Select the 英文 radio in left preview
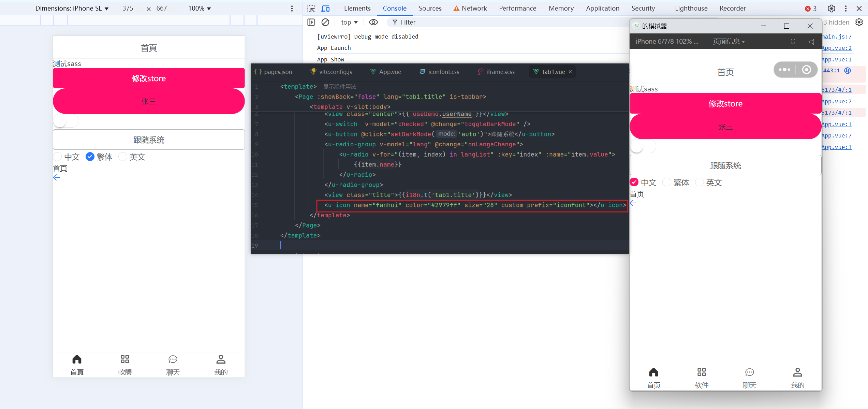This screenshot has height=409, width=868. tap(123, 157)
